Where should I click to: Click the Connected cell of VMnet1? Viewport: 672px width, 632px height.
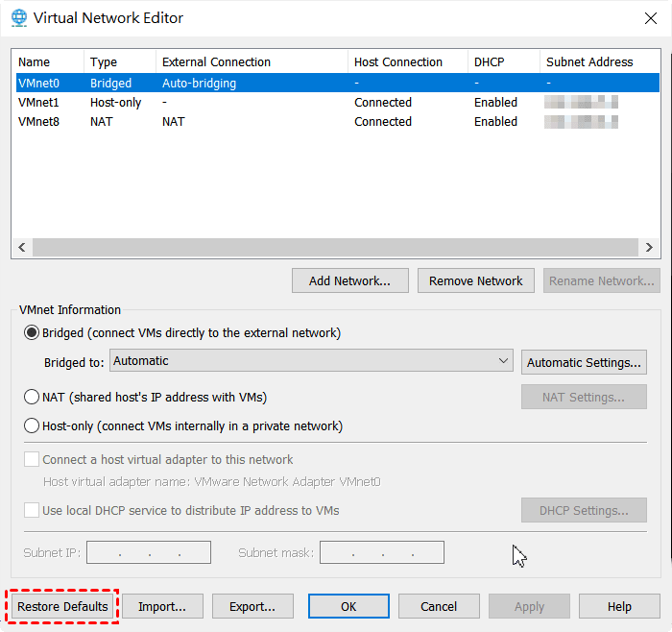click(x=383, y=102)
